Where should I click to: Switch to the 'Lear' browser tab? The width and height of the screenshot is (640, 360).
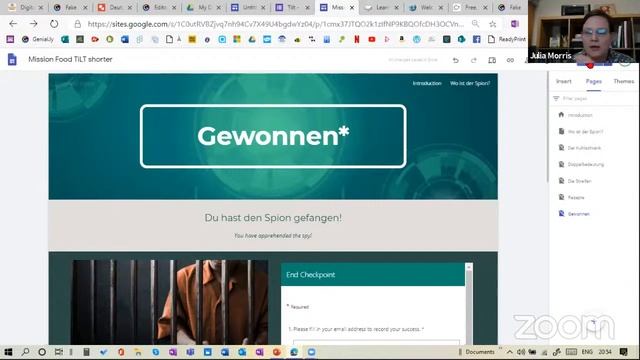pyautogui.click(x=381, y=7)
